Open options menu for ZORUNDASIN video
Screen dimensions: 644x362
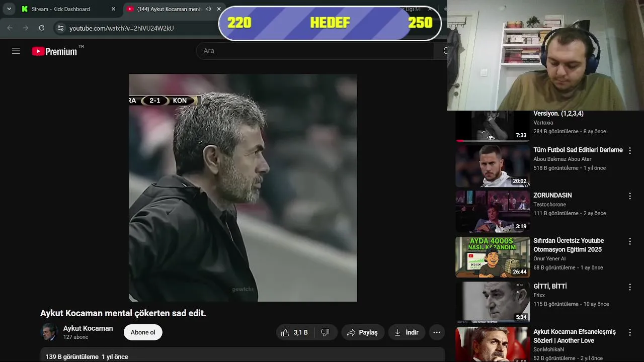[629, 196]
